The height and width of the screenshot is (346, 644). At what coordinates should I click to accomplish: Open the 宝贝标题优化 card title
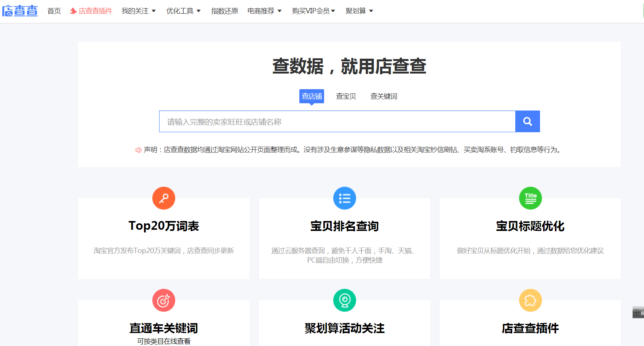tap(531, 226)
